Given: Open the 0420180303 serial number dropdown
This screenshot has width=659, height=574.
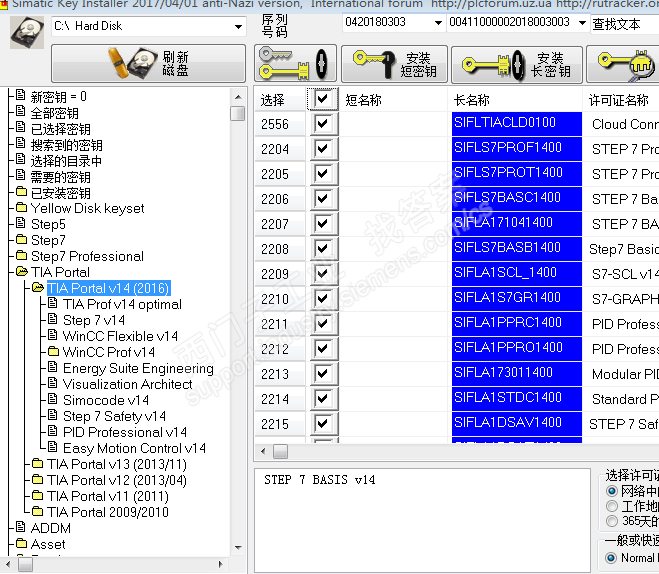Looking at the screenshot, I should [x=438, y=23].
